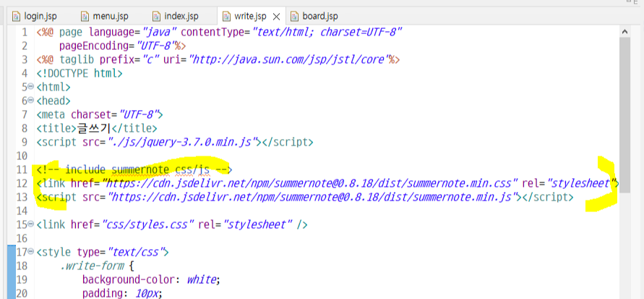Click the vertical scrollbar up arrow
Screen dimensions: 644x299
624,31
